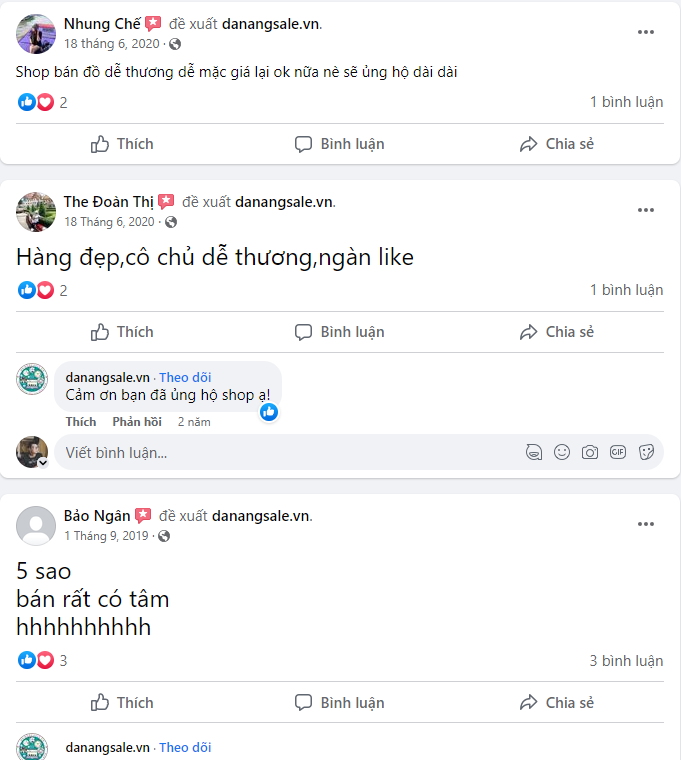This screenshot has width=681, height=760.
Task: Share The Đoàn Thị's review via Chia sẻ
Action: pyautogui.click(x=556, y=332)
